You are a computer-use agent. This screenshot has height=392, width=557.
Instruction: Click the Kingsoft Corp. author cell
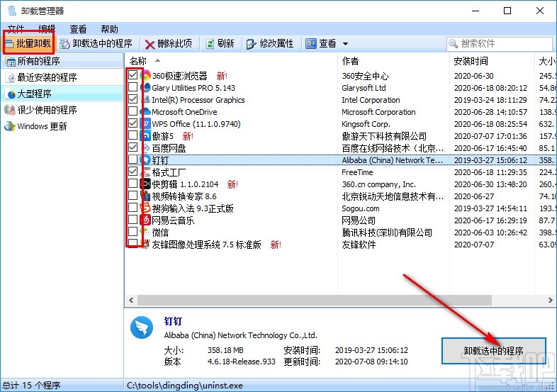pyautogui.click(x=366, y=124)
